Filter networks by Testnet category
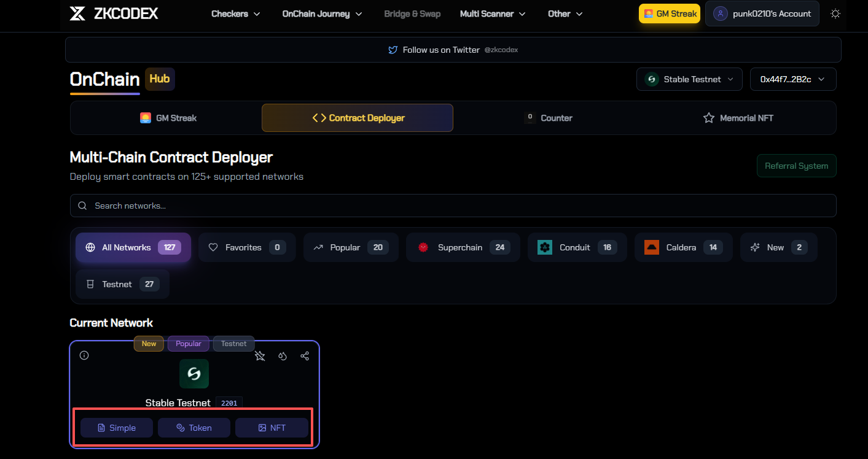 point(122,284)
